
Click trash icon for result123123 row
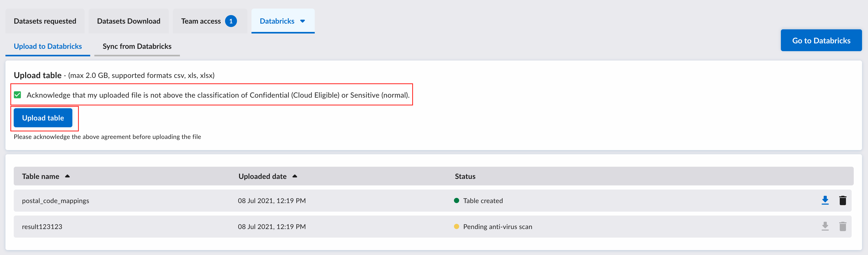click(842, 226)
